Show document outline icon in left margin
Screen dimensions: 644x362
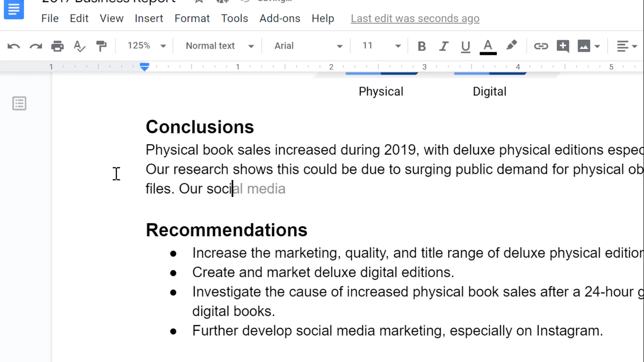point(19,103)
